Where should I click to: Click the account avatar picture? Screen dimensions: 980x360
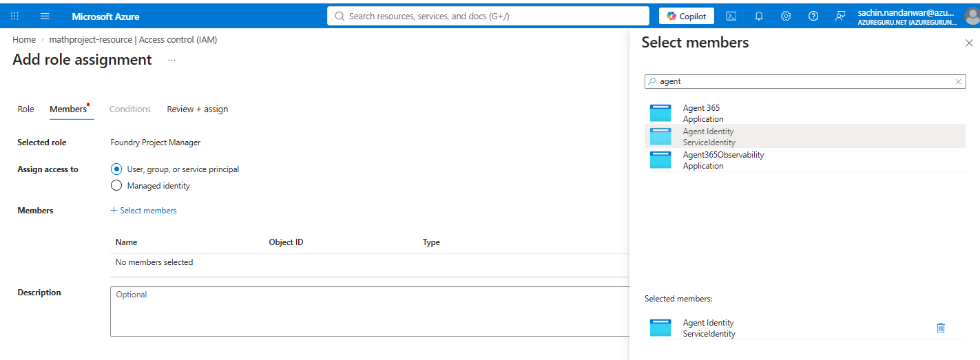pos(971,17)
